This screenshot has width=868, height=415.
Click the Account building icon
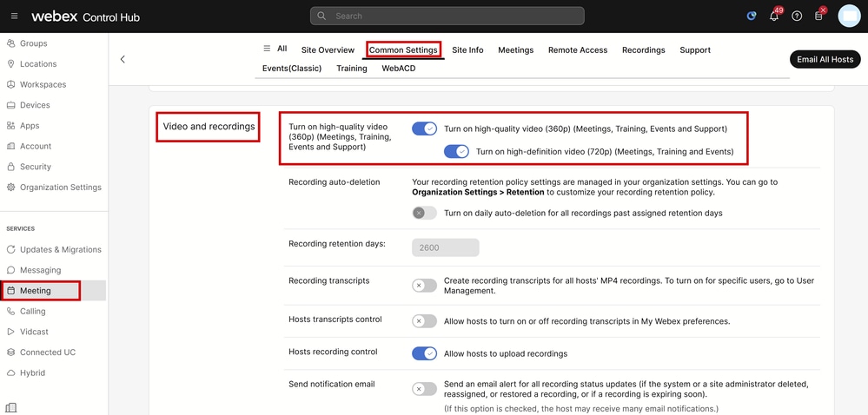click(10, 146)
